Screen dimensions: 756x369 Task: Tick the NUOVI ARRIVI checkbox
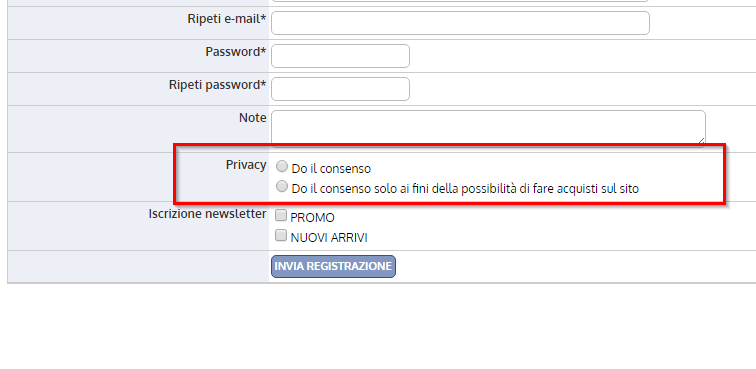pyautogui.click(x=281, y=235)
